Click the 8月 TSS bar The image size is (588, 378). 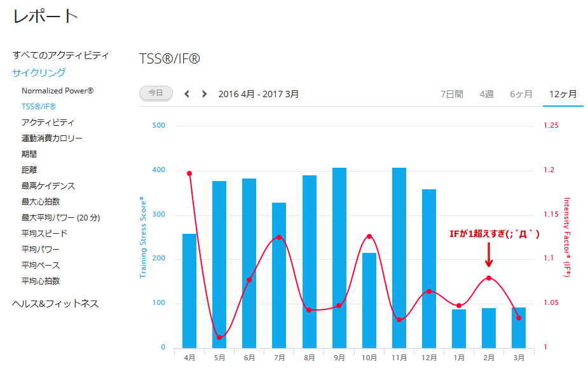point(310,262)
